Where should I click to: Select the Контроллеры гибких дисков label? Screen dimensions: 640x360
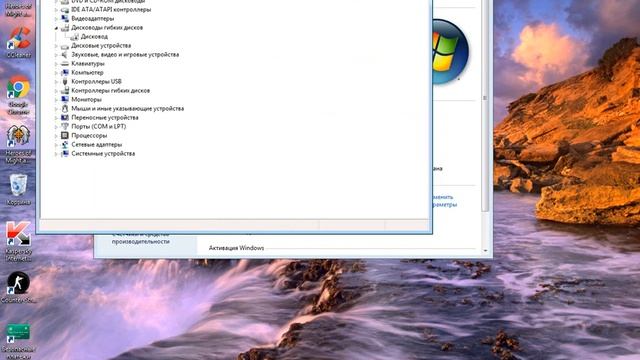[111, 91]
